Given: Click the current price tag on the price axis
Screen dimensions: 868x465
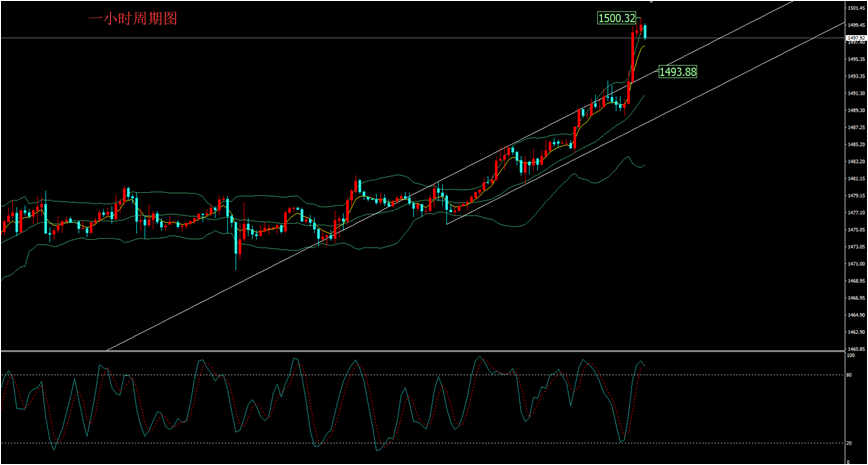Looking at the screenshot, I should 854,38.
